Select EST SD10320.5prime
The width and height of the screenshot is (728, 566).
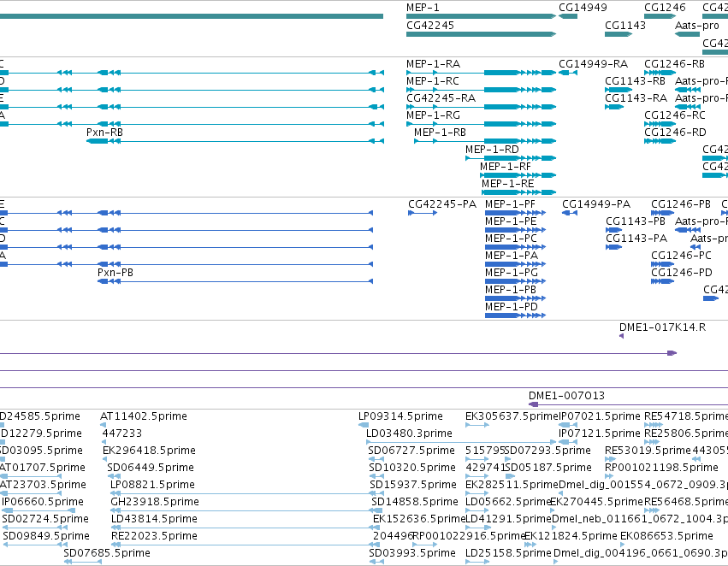[376, 476]
